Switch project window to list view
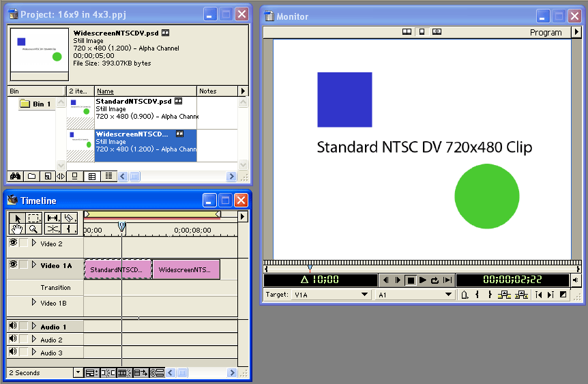Image resolution: width=588 pixels, height=384 pixels. [107, 176]
